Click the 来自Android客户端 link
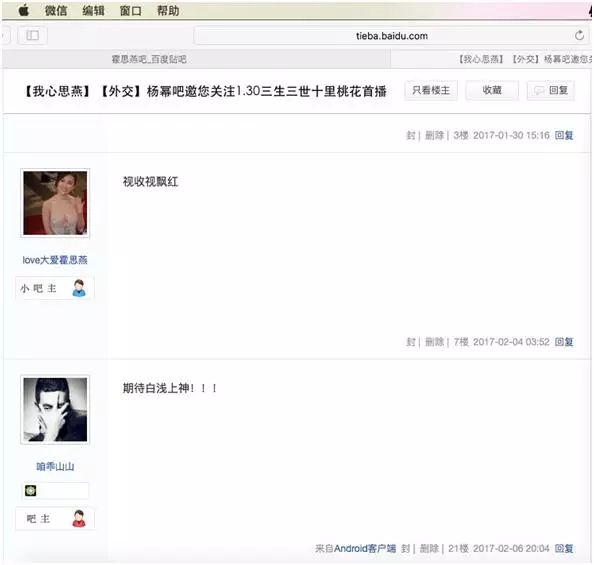594x565 pixels. tap(355, 548)
